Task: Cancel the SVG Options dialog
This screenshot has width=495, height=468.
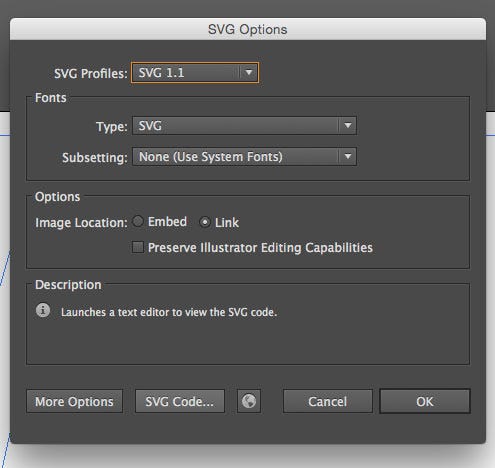Action: [x=328, y=401]
